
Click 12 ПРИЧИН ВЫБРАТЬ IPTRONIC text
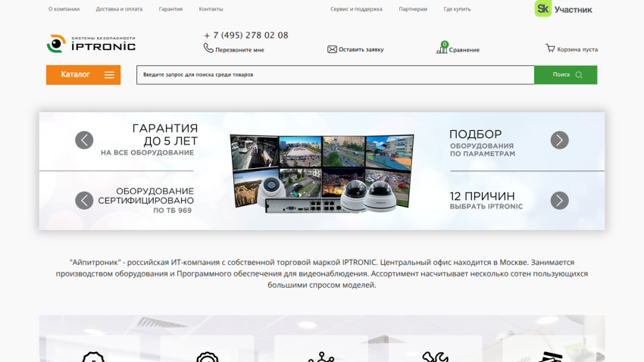pos(486,200)
